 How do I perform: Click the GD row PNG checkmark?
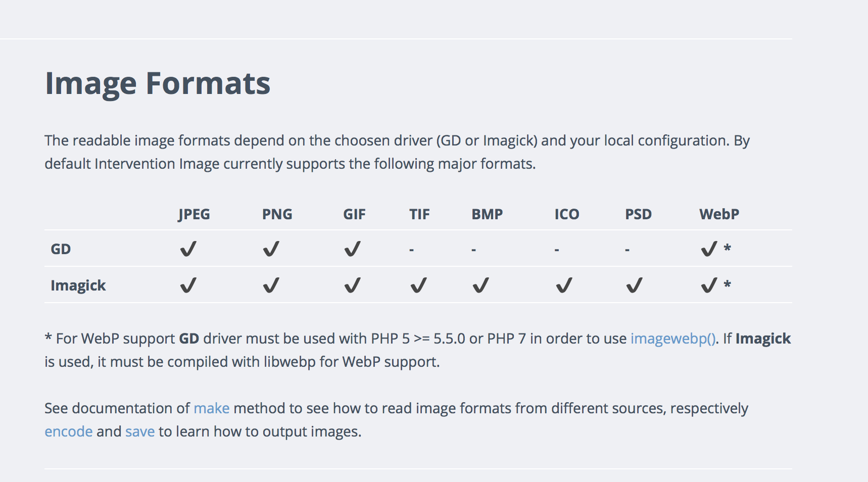pos(271,249)
